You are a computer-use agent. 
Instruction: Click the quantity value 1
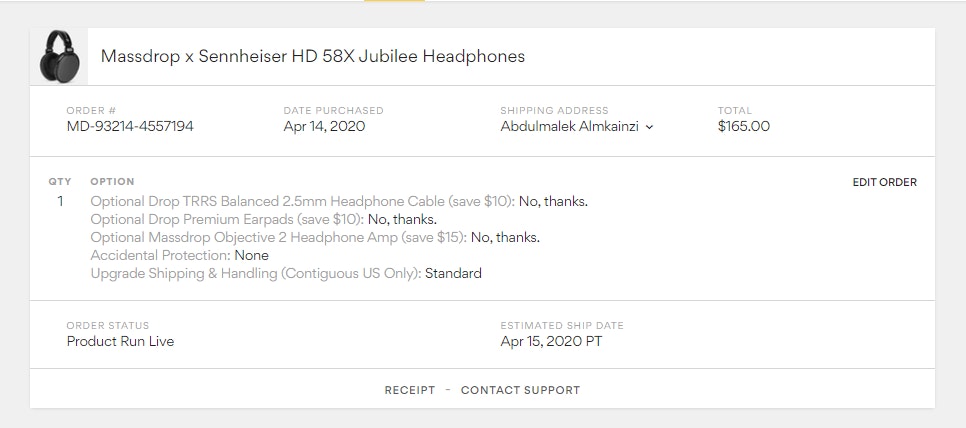click(60, 201)
